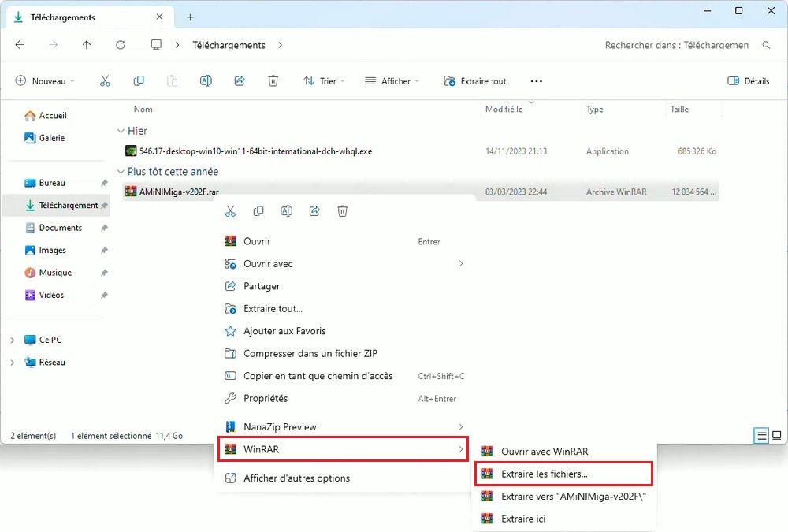788x532 pixels.
Task: Click the delete trash icon in the context menu
Action: click(343, 211)
